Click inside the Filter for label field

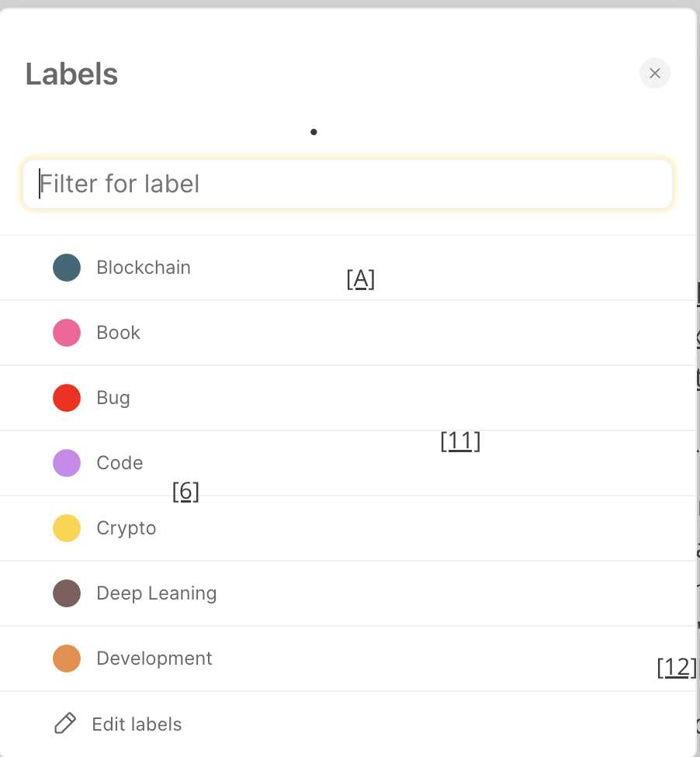click(x=348, y=184)
